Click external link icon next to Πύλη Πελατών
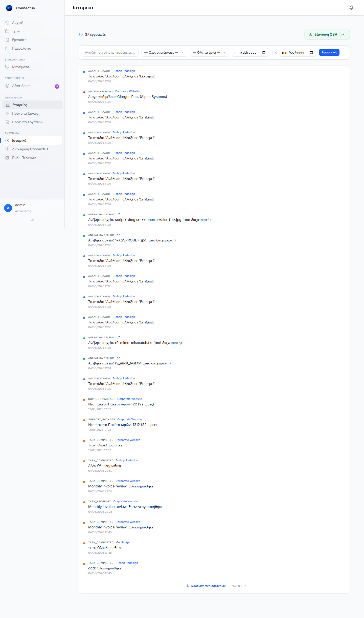 [x=7, y=158]
